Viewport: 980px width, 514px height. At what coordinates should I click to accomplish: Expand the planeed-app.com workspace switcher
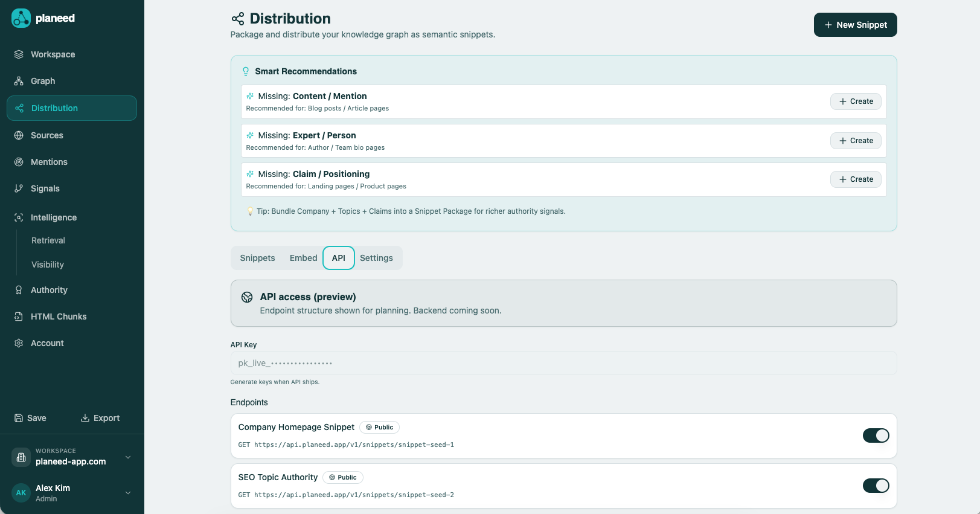(x=128, y=457)
